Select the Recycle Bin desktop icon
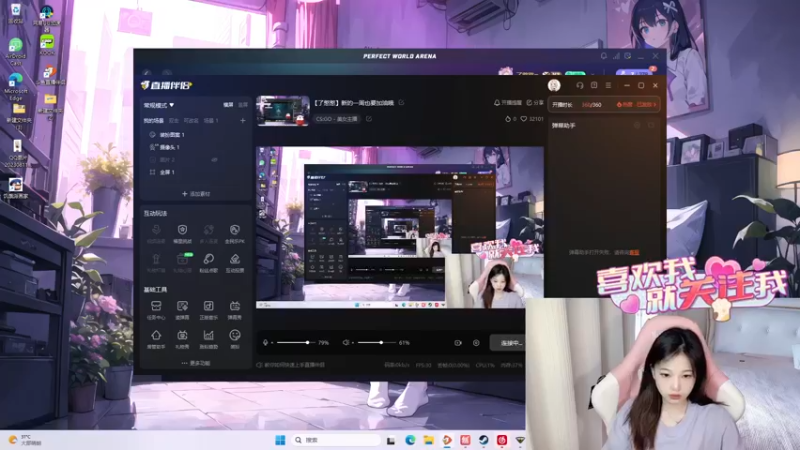 pyautogui.click(x=15, y=13)
